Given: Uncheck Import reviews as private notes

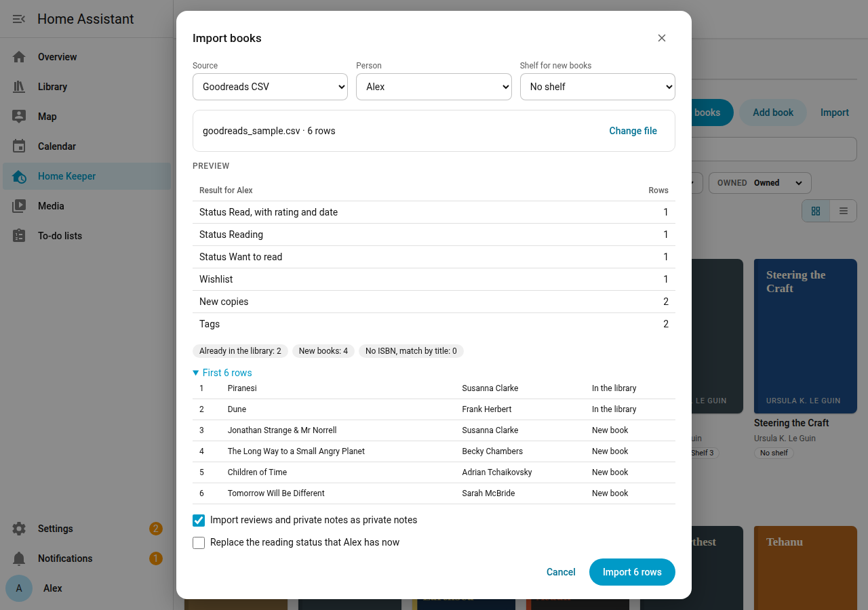Looking at the screenshot, I should (199, 521).
